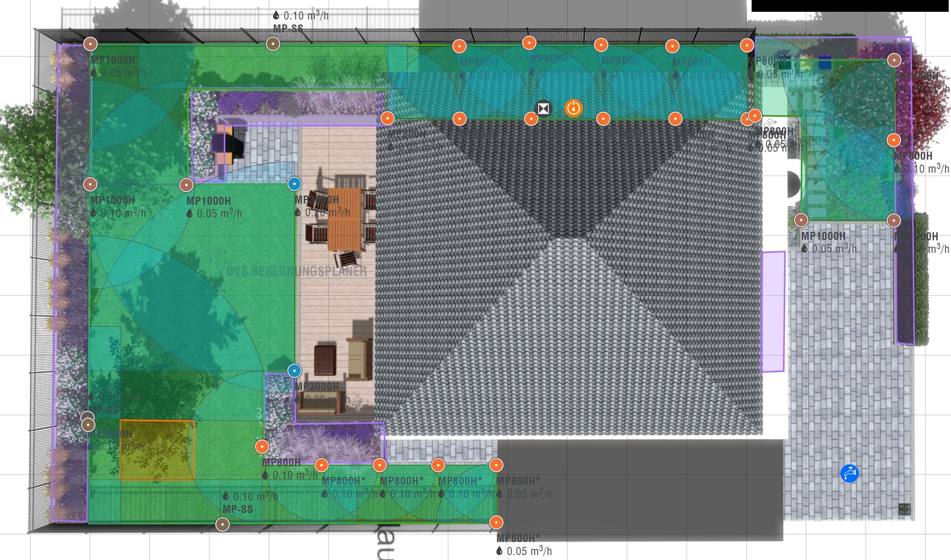
Task: Select MP1000H 0.10 m³/h sprinkler on left border
Action: click(x=90, y=183)
